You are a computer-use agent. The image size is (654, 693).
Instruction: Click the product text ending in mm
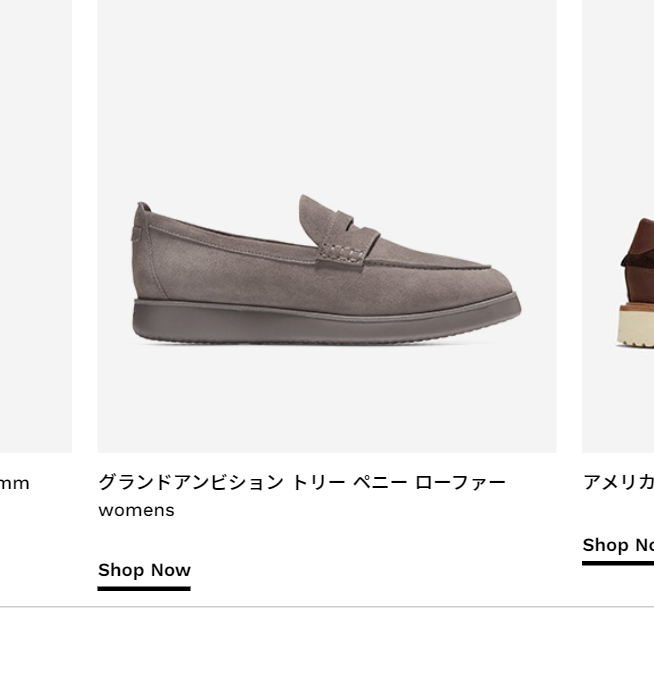pos(15,484)
